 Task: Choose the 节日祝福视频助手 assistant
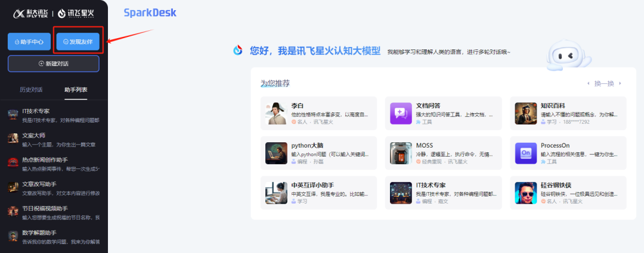[54, 212]
